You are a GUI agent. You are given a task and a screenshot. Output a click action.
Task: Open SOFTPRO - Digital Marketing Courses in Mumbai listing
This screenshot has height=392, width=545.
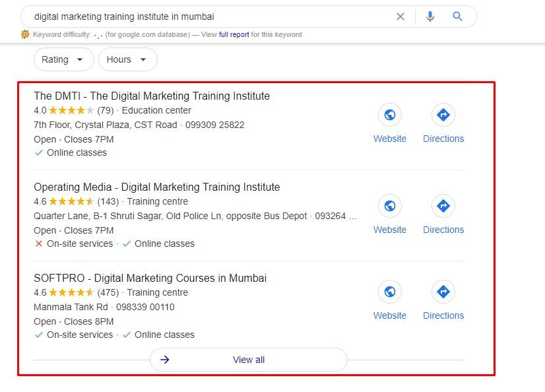point(150,278)
